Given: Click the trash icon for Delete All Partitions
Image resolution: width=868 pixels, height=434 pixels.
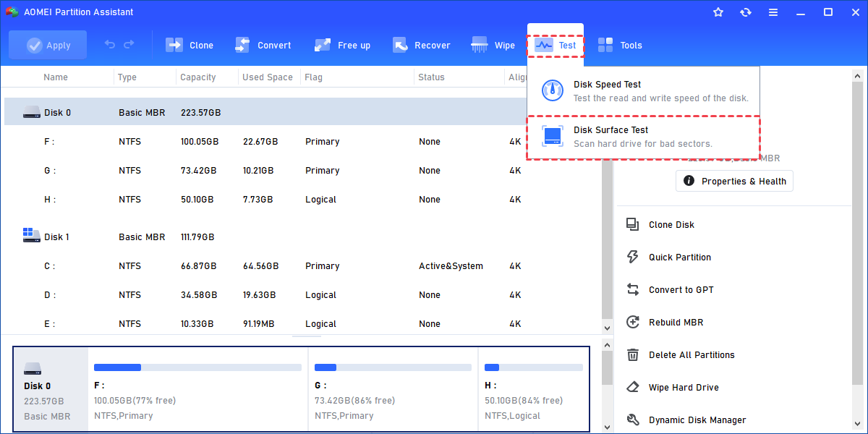Looking at the screenshot, I should click(633, 354).
